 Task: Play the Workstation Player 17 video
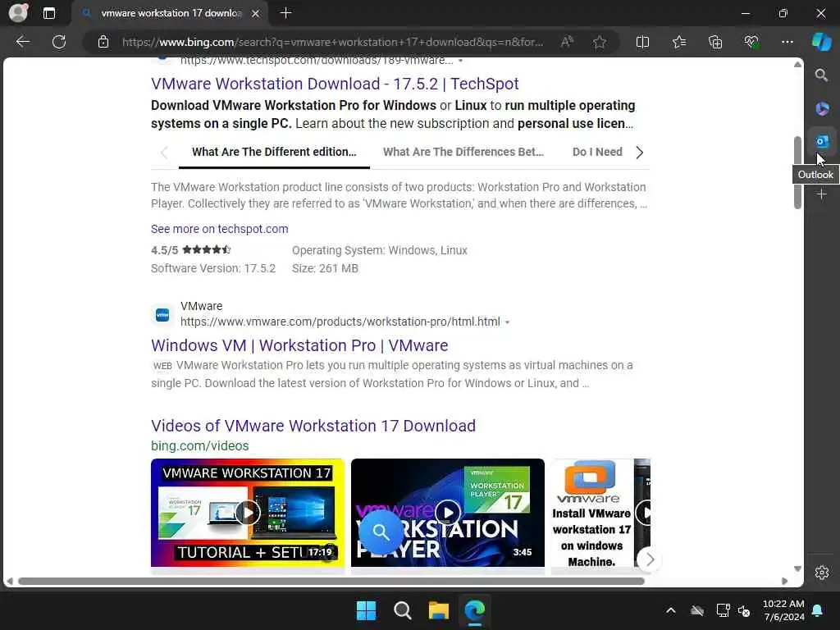pos(448,513)
